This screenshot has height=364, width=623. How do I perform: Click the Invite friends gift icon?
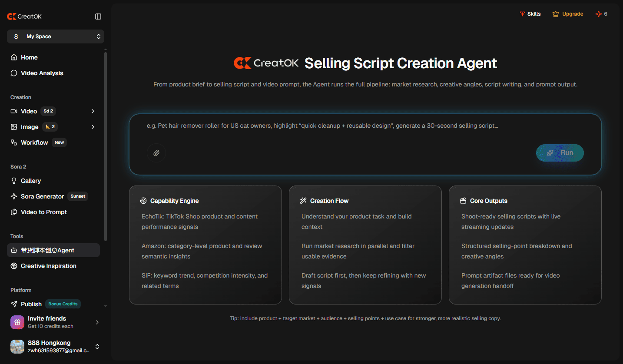(17, 322)
